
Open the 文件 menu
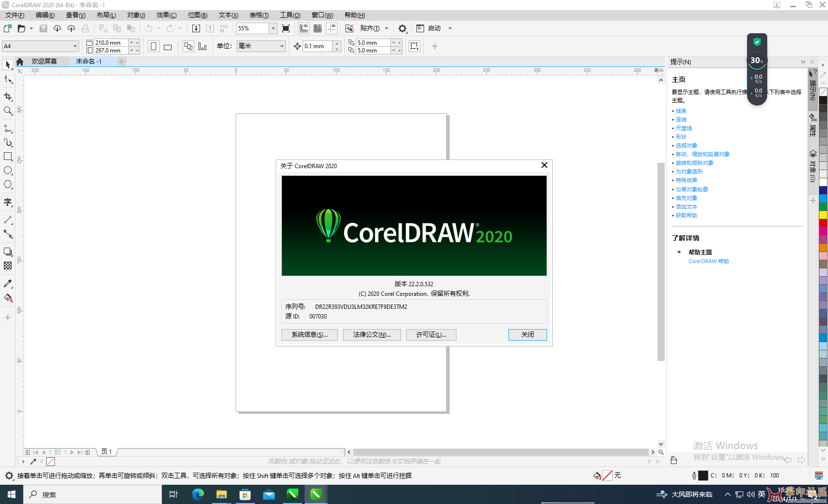point(15,15)
